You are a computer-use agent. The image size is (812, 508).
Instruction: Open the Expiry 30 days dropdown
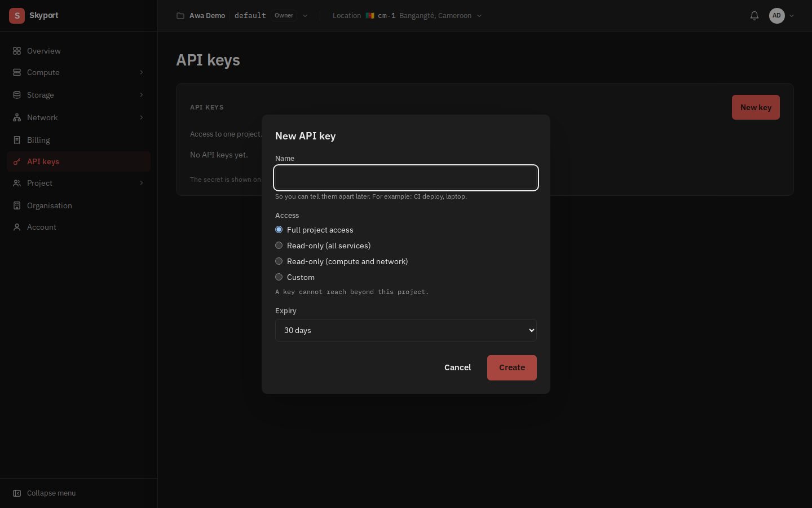coord(406,330)
